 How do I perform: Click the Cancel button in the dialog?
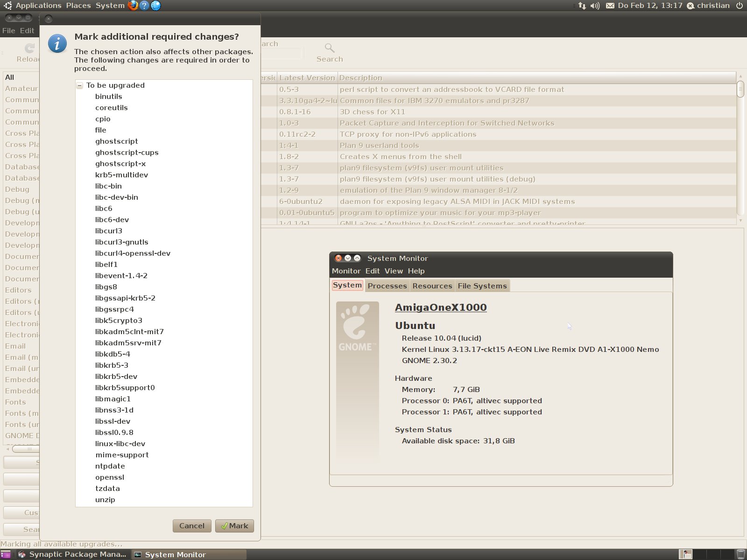click(x=191, y=526)
